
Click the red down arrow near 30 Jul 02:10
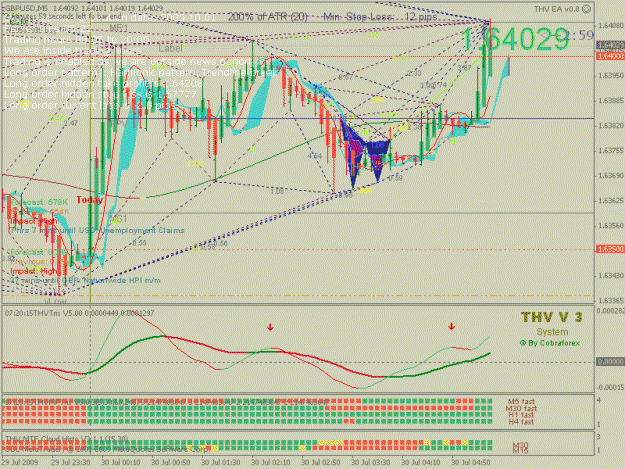coord(270,328)
